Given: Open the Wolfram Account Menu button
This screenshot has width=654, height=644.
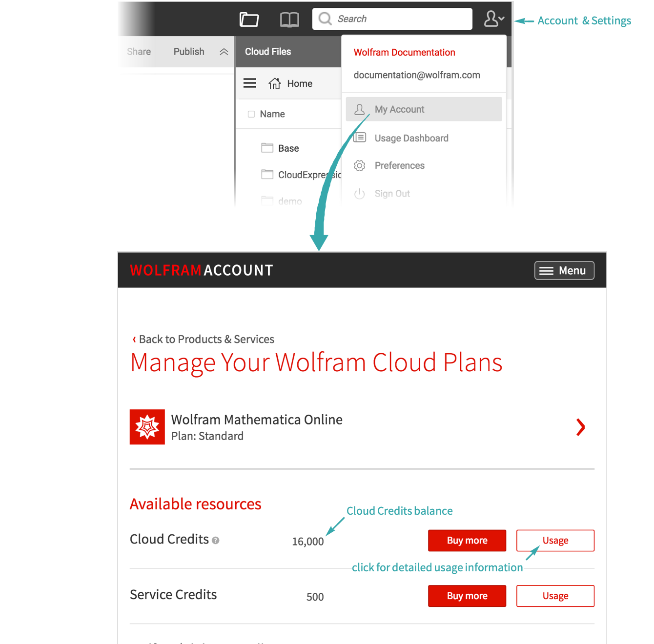Looking at the screenshot, I should [x=564, y=271].
